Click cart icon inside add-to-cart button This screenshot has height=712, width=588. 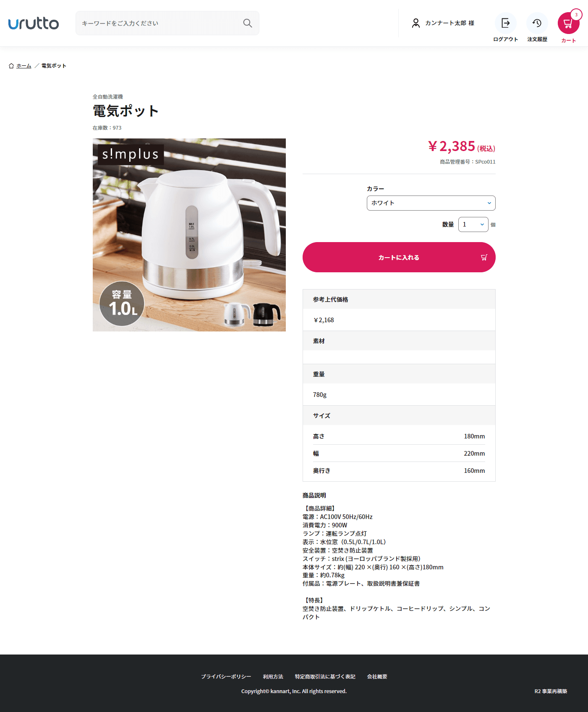484,257
